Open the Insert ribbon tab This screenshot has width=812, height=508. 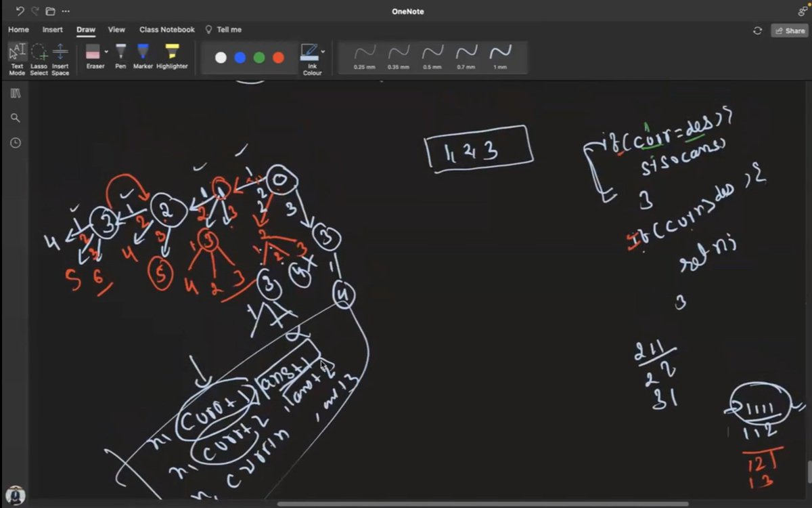(x=52, y=30)
